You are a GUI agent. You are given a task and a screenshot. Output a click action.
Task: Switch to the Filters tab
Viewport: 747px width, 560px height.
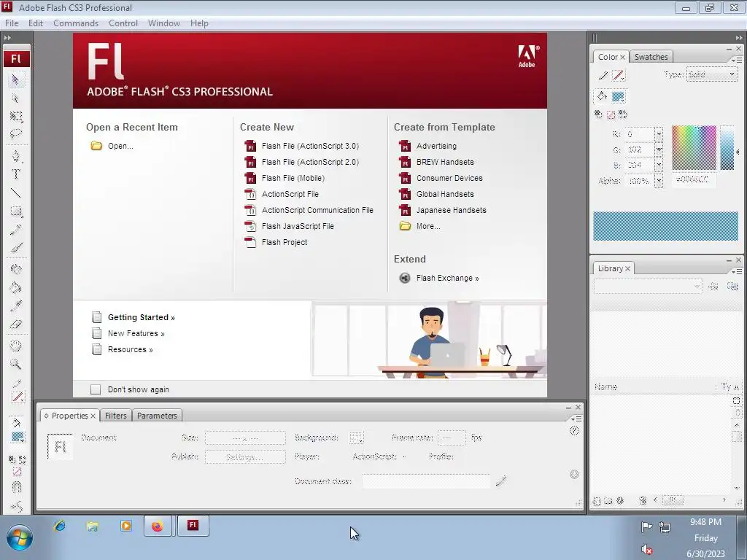(x=116, y=416)
